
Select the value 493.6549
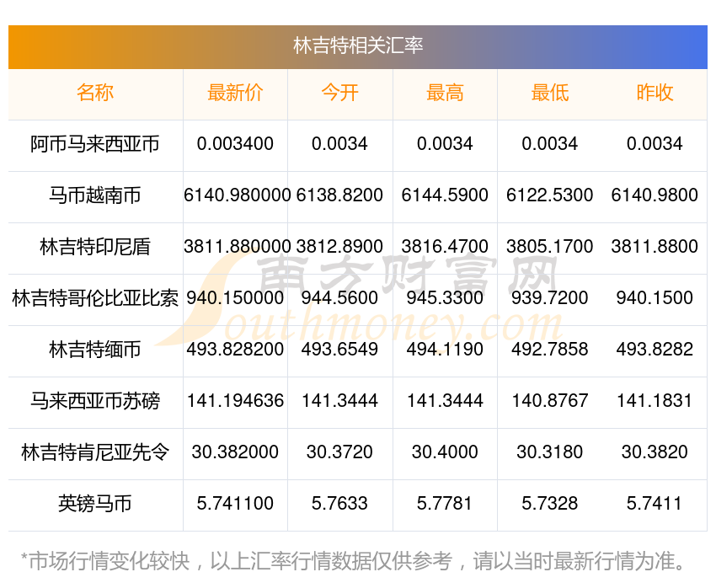pyautogui.click(x=339, y=350)
